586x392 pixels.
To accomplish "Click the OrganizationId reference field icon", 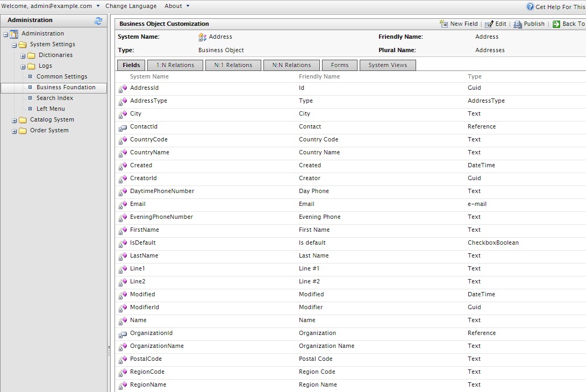I will (123, 333).
